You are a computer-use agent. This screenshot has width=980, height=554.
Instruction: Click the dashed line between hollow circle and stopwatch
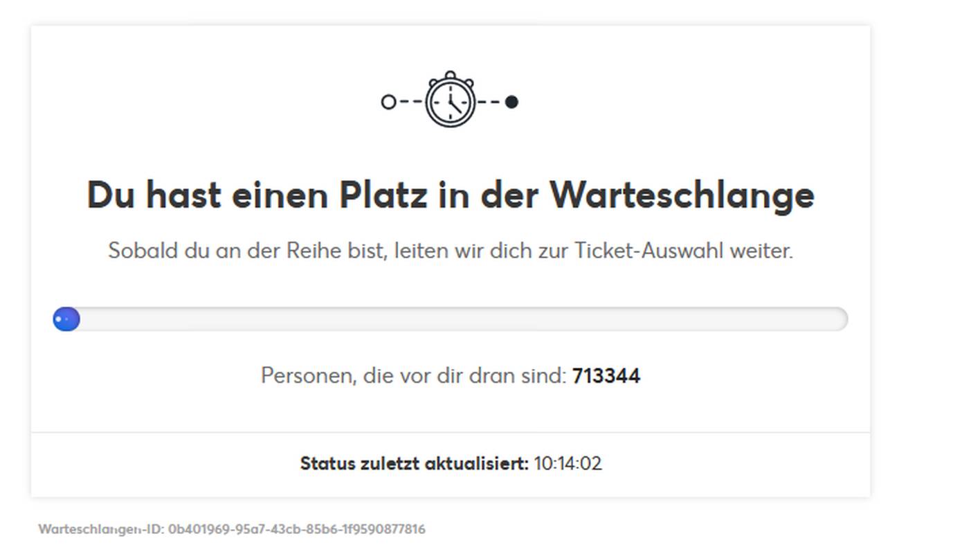410,102
